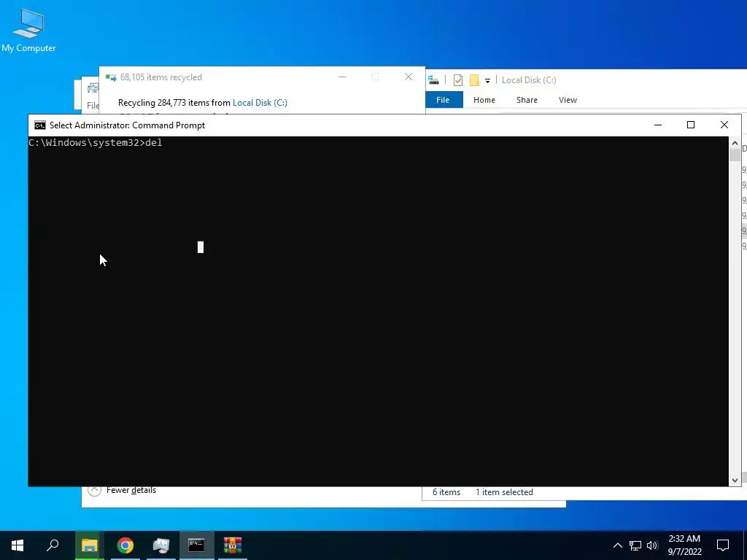Open the Customize Quick Access Toolbar dropdown

click(487, 80)
